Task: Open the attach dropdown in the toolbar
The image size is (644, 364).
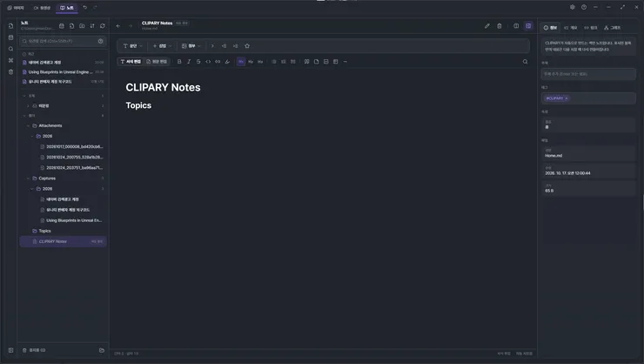Action: [x=191, y=46]
